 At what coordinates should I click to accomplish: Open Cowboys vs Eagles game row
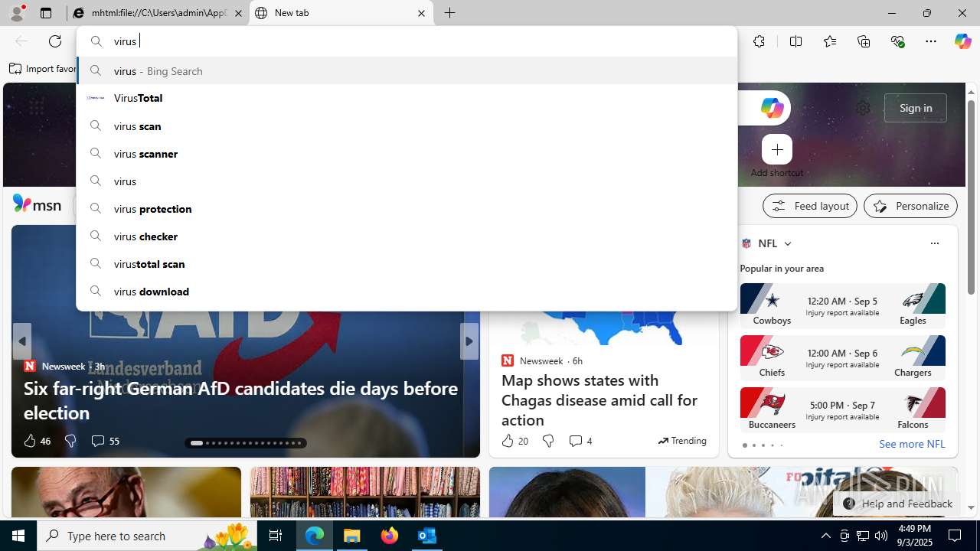pyautogui.click(x=842, y=305)
